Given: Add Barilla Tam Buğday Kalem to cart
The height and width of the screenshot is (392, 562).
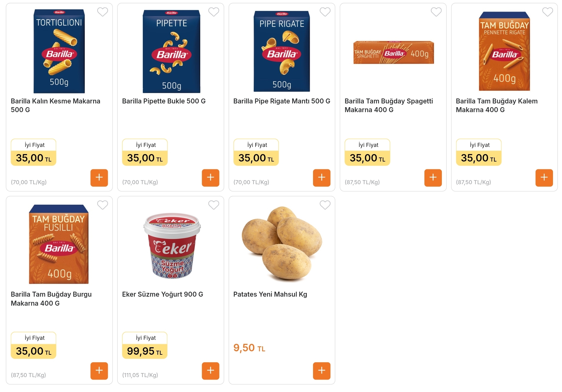Looking at the screenshot, I should pos(544,178).
